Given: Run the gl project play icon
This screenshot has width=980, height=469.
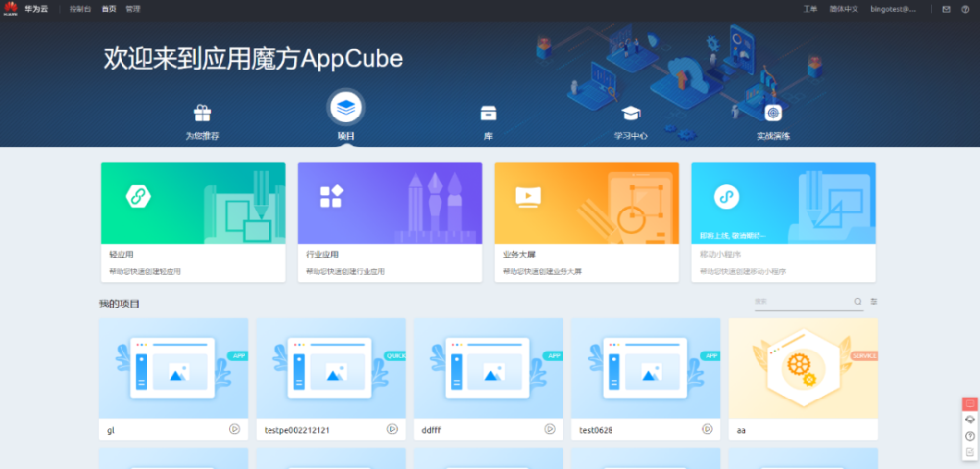Looking at the screenshot, I should [234, 429].
